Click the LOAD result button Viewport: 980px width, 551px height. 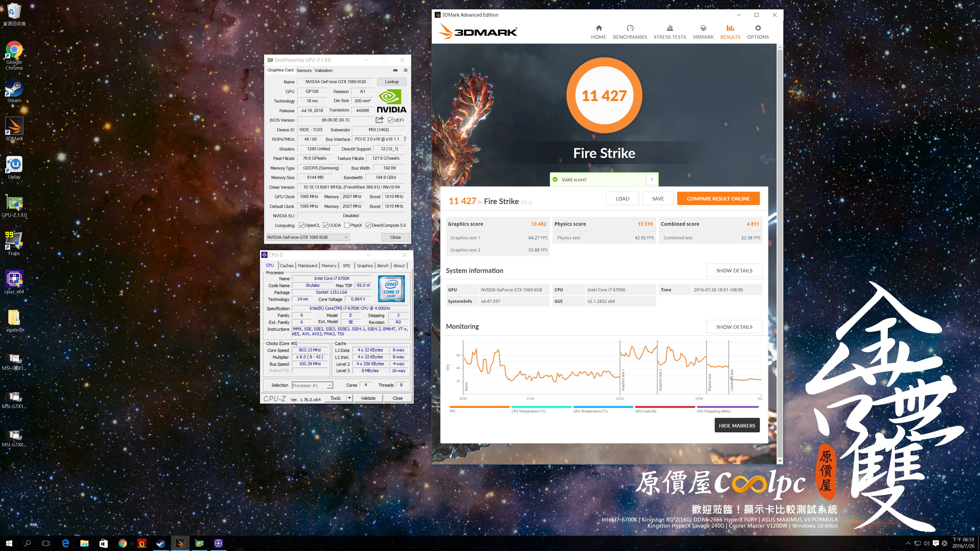622,198
